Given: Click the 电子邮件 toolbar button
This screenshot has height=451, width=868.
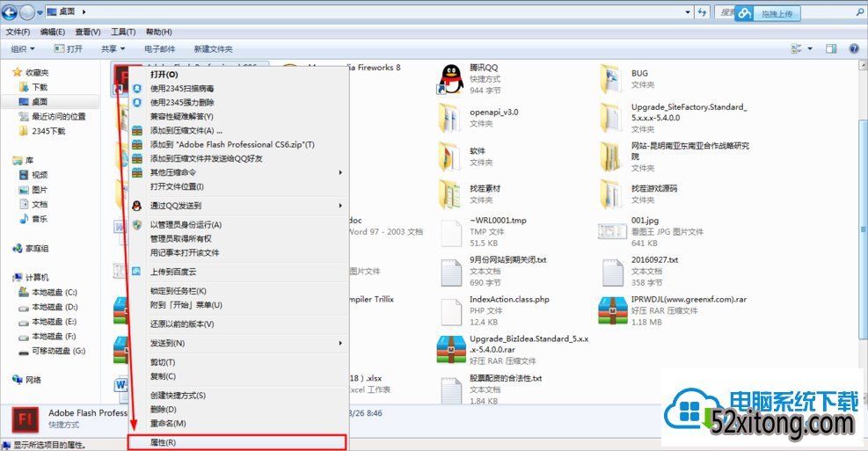Looking at the screenshot, I should [x=159, y=48].
